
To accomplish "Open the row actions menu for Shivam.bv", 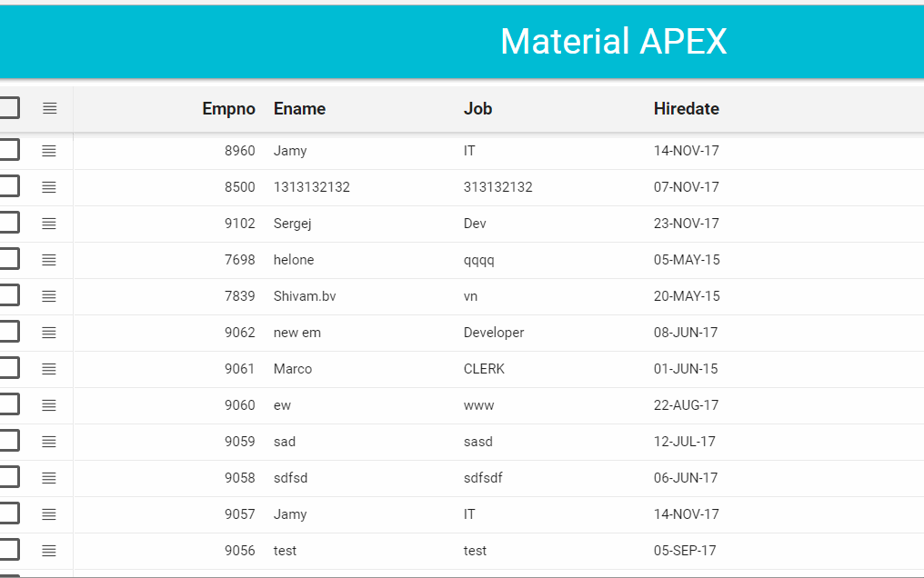I will tap(49, 295).
